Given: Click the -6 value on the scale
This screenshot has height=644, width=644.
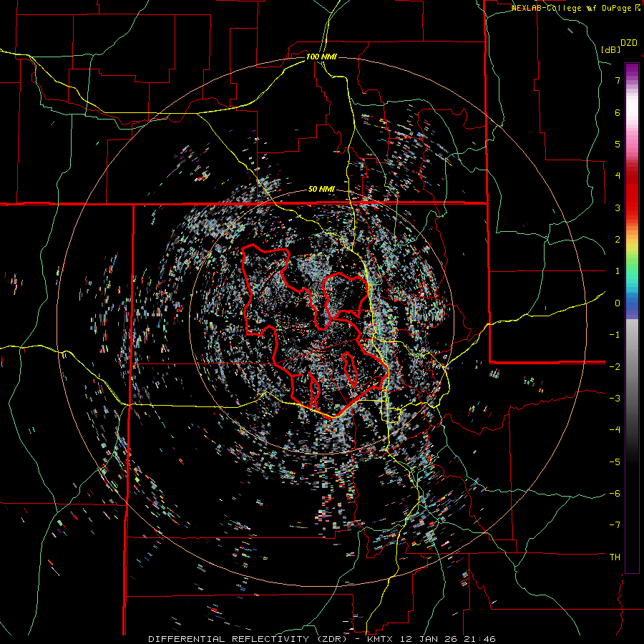Looking at the screenshot, I should pos(615,494).
